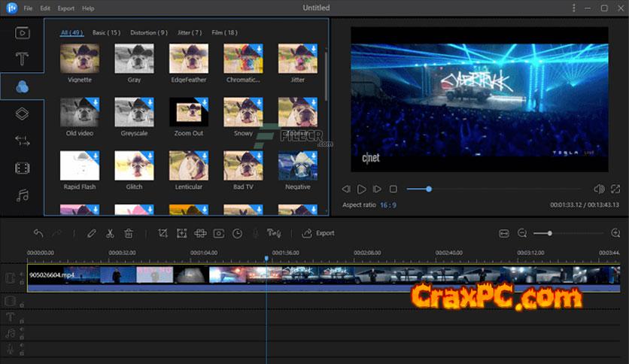This screenshot has height=364, width=629.
Task: Open the Export menu
Action: pyautogui.click(x=66, y=8)
